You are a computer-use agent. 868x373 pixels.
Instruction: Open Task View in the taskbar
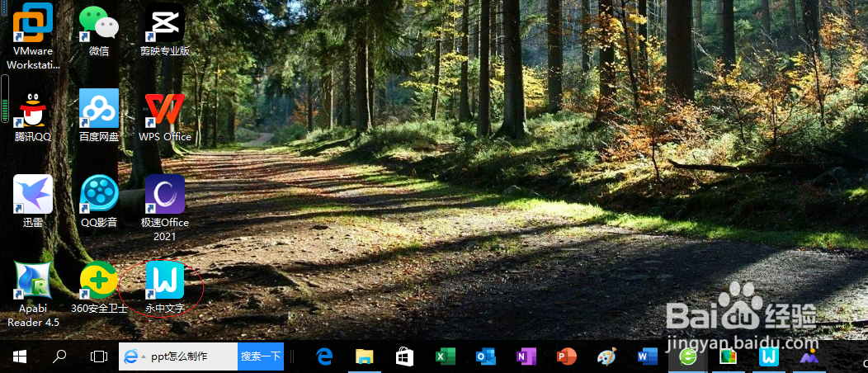point(98,356)
